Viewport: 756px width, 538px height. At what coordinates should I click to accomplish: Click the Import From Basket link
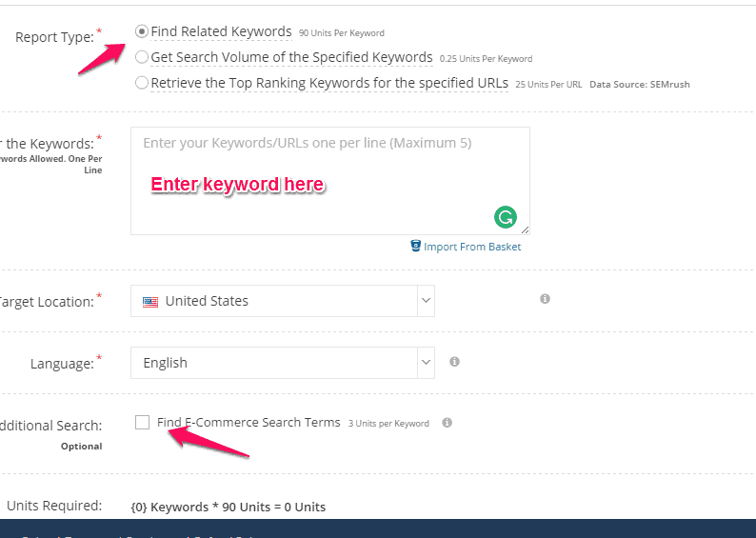(472, 247)
